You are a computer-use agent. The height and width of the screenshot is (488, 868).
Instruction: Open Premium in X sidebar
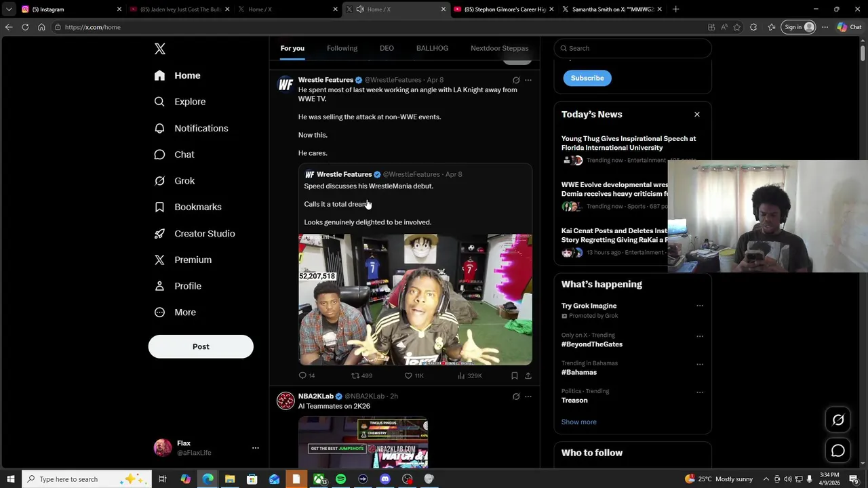point(183,260)
